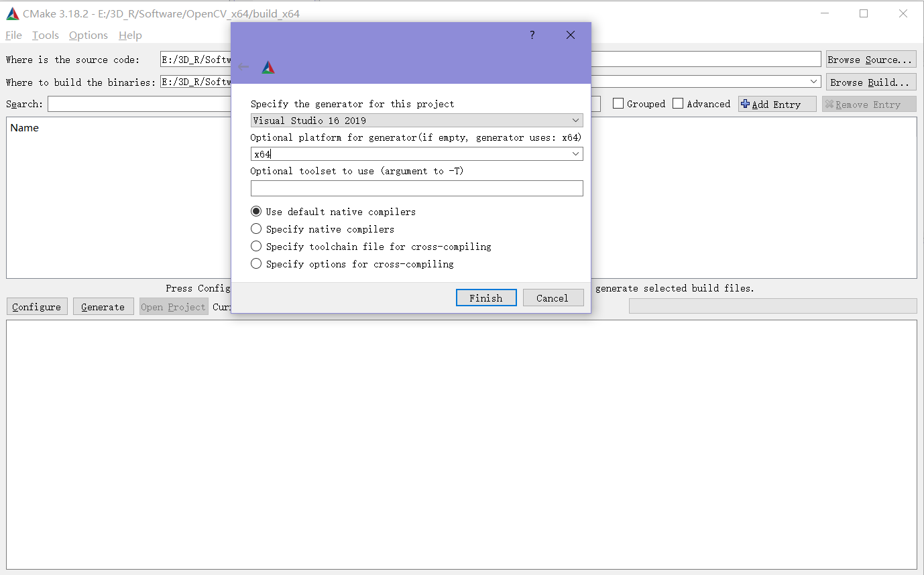This screenshot has height=575, width=924.
Task: Expand the build binaries path dropdown
Action: 814,81
